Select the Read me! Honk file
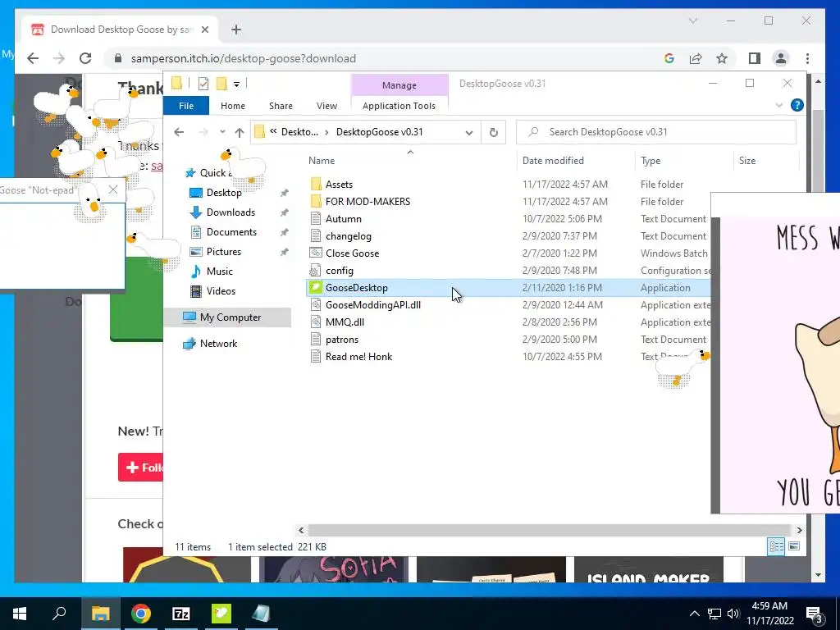The image size is (840, 630). pos(358,356)
